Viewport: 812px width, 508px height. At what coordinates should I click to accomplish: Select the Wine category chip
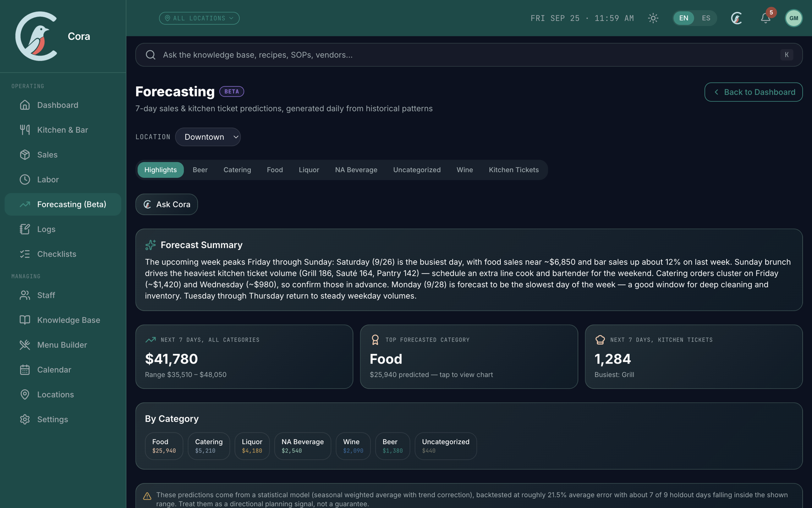(x=353, y=446)
